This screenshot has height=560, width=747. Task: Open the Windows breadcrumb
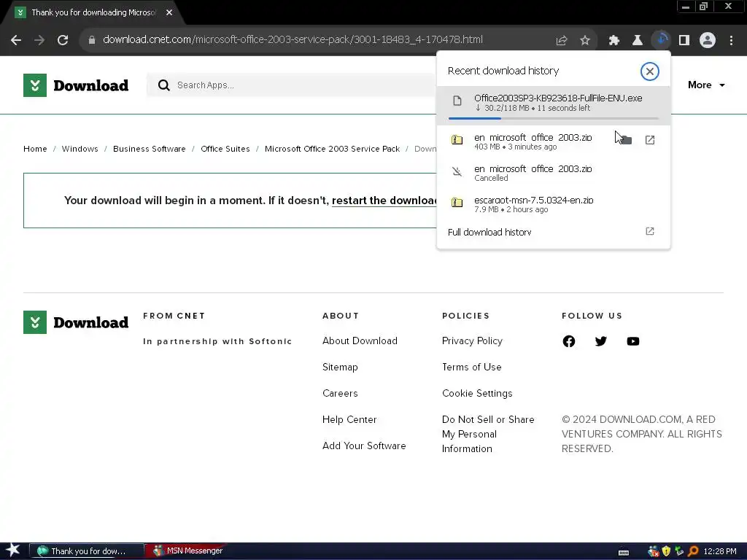(80, 149)
